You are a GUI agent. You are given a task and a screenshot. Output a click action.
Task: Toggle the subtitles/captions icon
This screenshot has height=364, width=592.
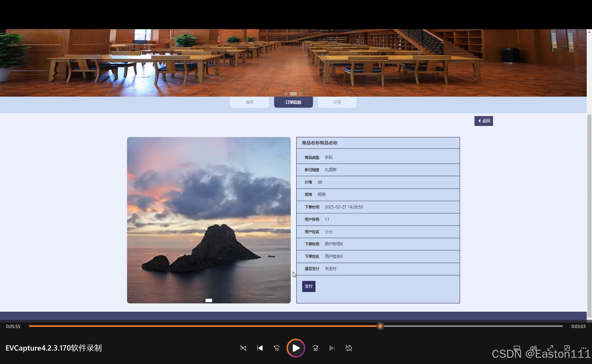click(x=517, y=348)
